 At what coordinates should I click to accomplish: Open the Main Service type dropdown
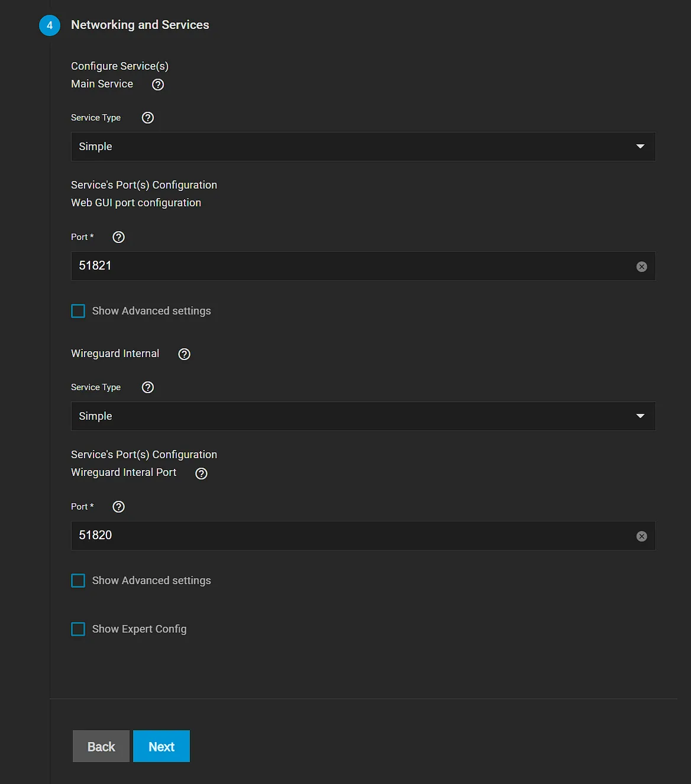click(363, 147)
